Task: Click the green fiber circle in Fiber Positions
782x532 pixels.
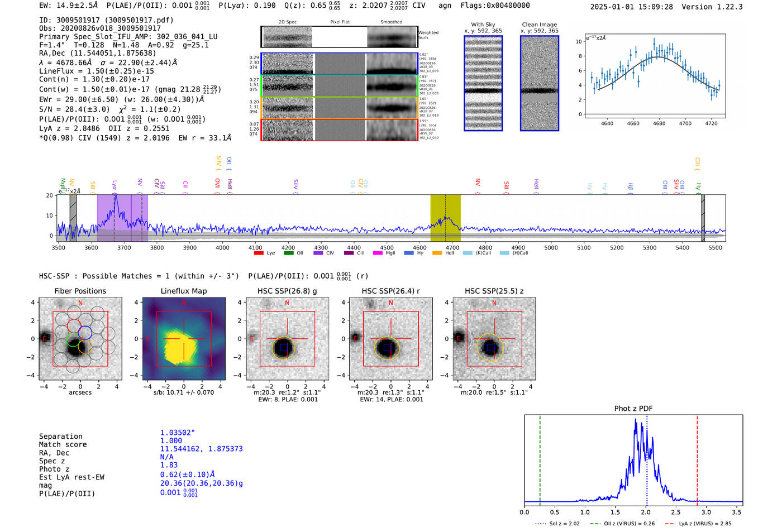Action: pos(73,339)
